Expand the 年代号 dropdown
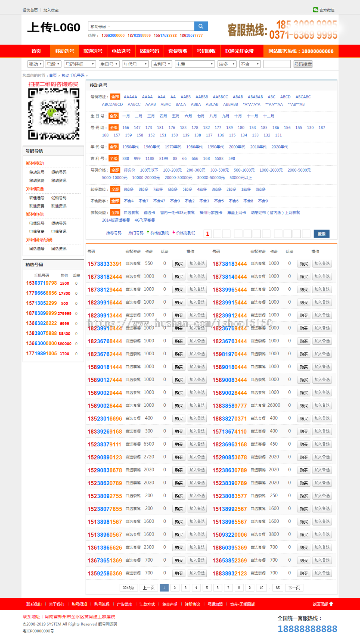 point(135,64)
